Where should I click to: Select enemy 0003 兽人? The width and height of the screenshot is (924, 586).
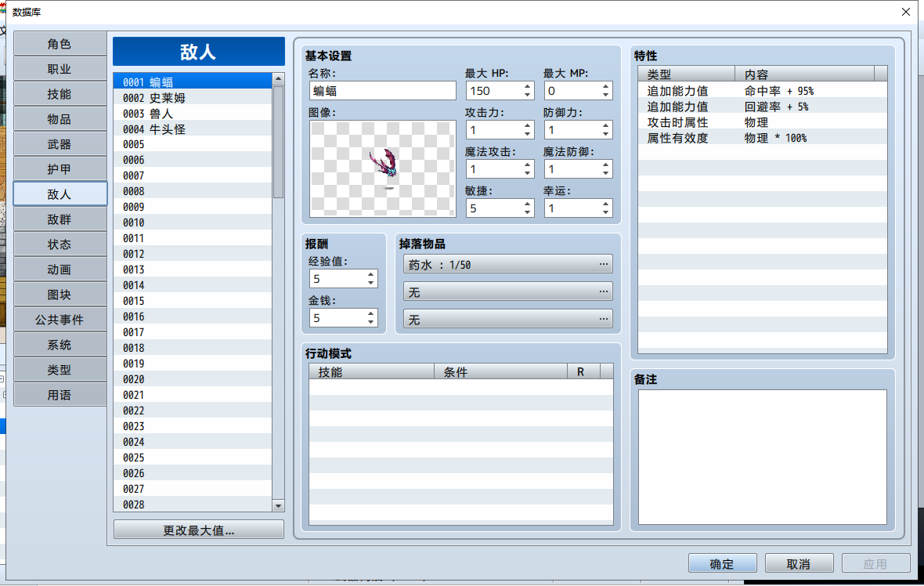[x=193, y=113]
